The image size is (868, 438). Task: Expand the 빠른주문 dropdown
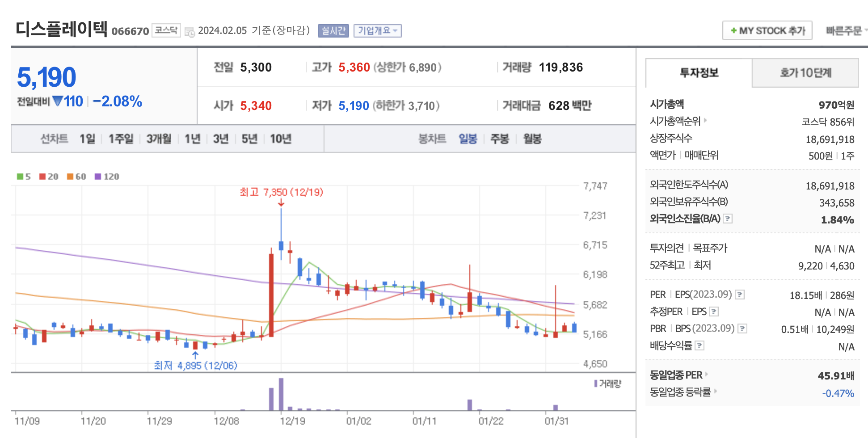(847, 31)
